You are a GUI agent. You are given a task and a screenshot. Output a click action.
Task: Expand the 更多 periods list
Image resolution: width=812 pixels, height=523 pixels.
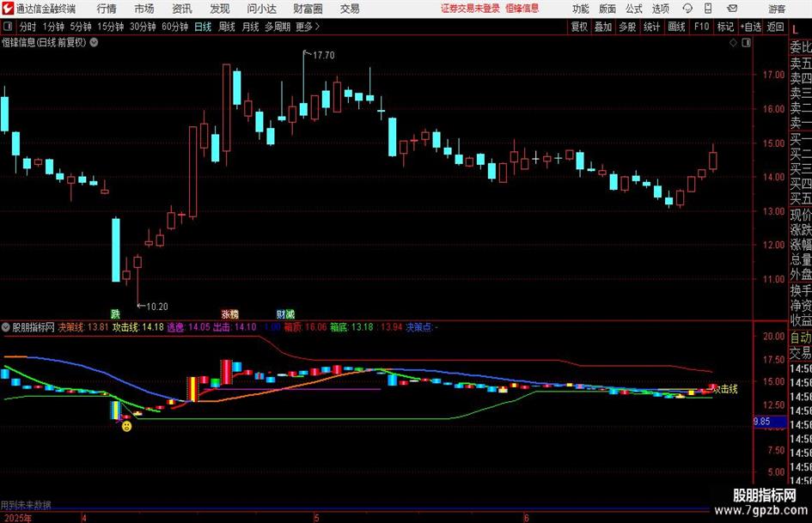pyautogui.click(x=308, y=27)
